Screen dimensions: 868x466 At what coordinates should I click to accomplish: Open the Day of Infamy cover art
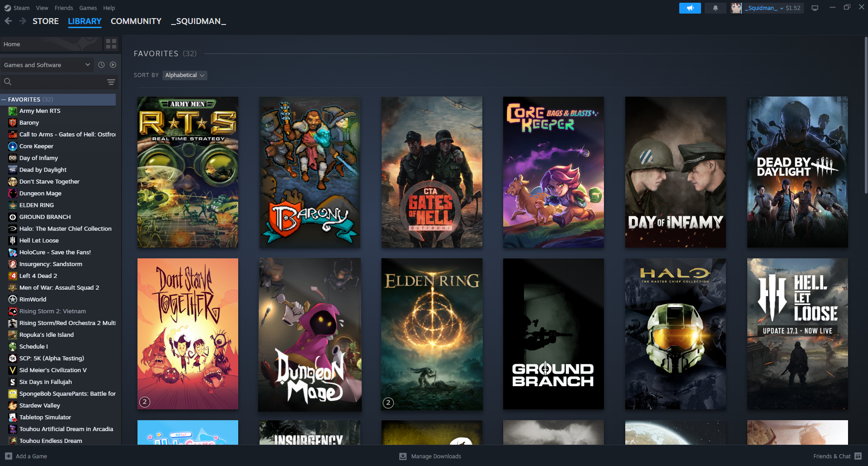pos(676,172)
